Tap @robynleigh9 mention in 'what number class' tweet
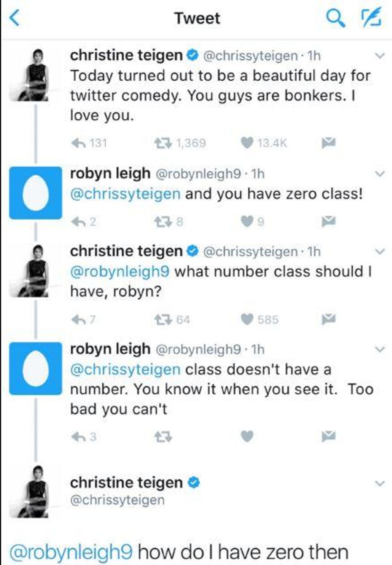This screenshot has width=392, height=565. 120,272
